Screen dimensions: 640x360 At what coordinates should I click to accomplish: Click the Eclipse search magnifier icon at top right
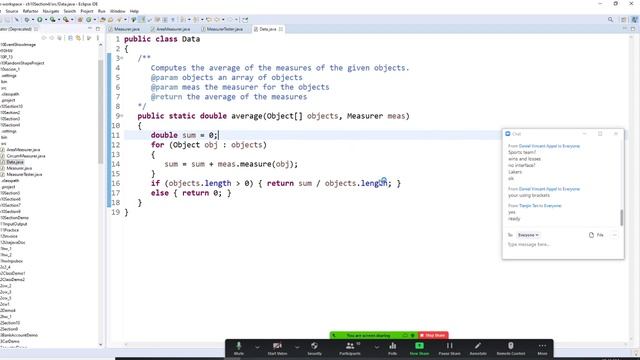(x=610, y=20)
